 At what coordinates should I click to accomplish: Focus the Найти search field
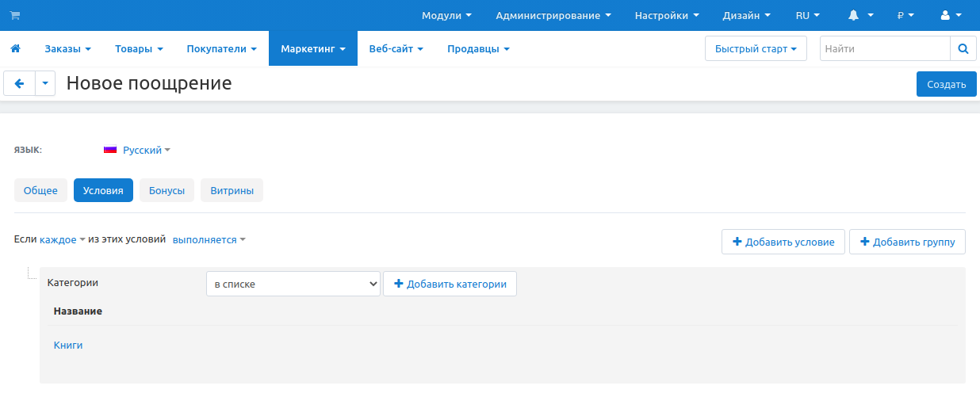tap(884, 49)
